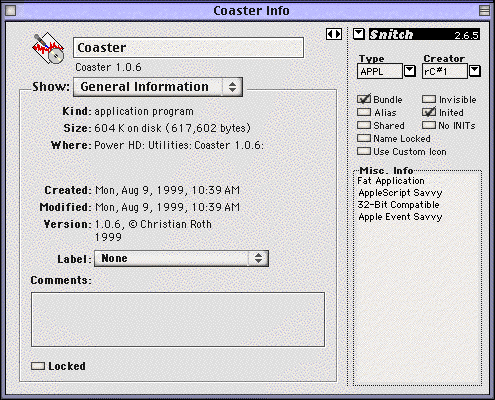Click the window close box
Screen dimensions: 495x400
[x=11, y=11]
